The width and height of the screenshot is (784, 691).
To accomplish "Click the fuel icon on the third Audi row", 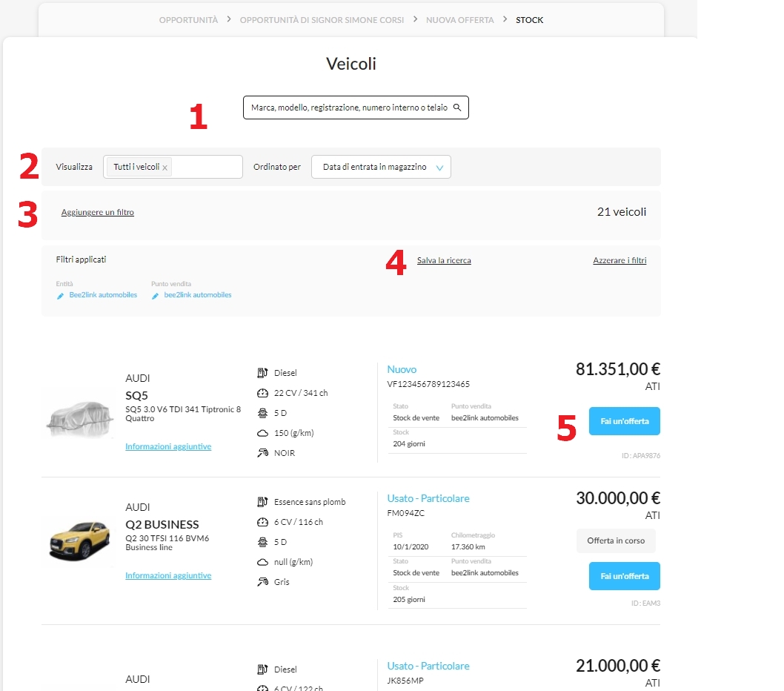I will pos(262,669).
